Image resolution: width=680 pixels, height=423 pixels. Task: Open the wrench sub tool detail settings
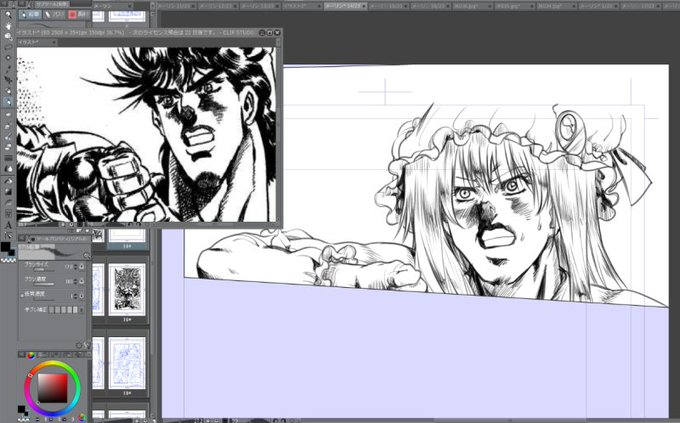(86, 345)
